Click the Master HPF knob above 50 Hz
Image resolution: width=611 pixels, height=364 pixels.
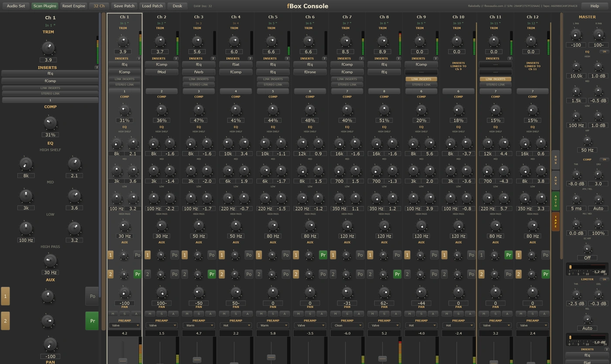coord(587,141)
